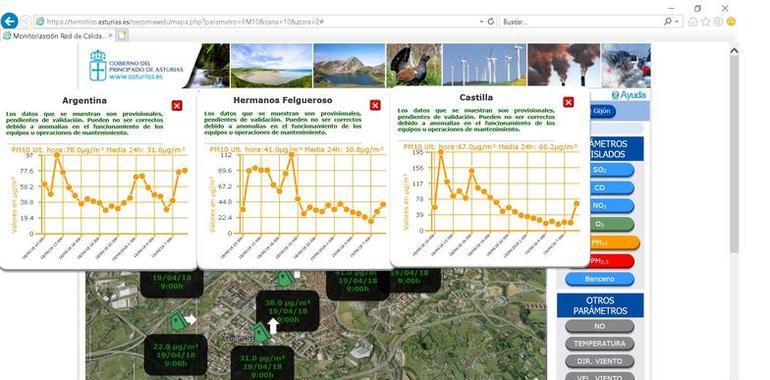Expand the search provider dropdown arrow
Screen dimensions: 770x380
pos(677,22)
